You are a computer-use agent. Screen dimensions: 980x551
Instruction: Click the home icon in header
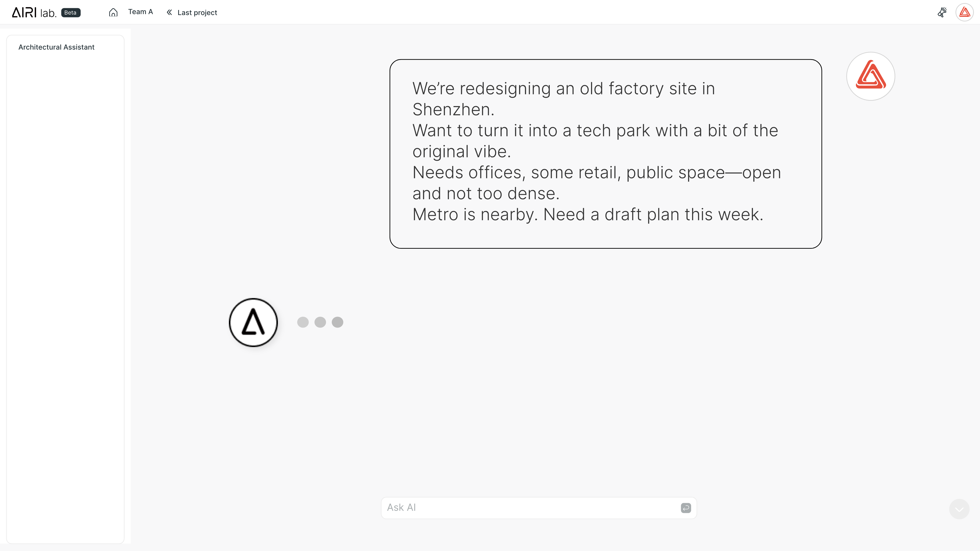point(113,12)
